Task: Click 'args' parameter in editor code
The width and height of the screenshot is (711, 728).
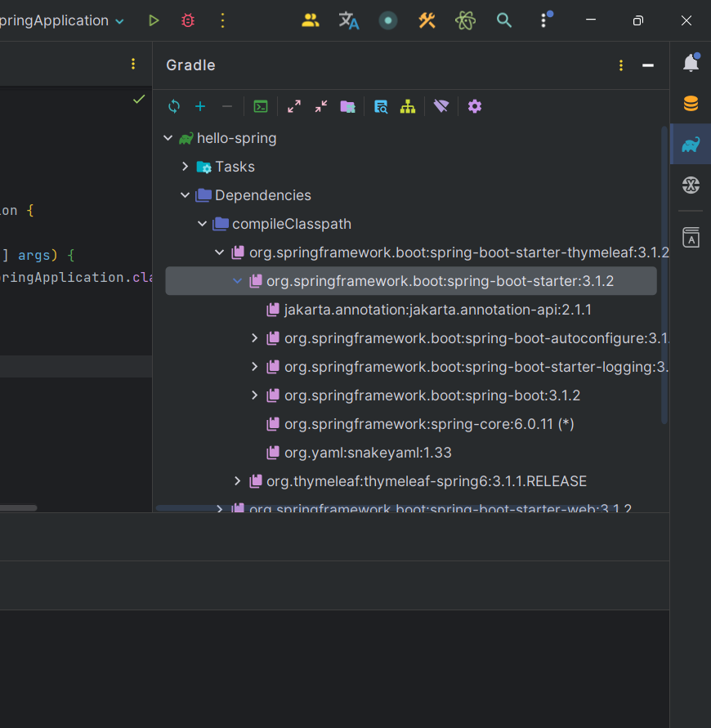Action: coord(34,256)
